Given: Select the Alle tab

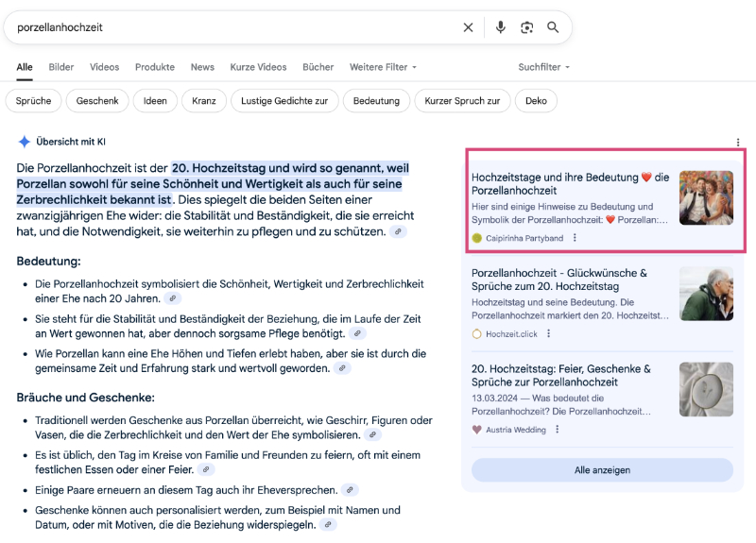Looking at the screenshot, I should (x=25, y=67).
